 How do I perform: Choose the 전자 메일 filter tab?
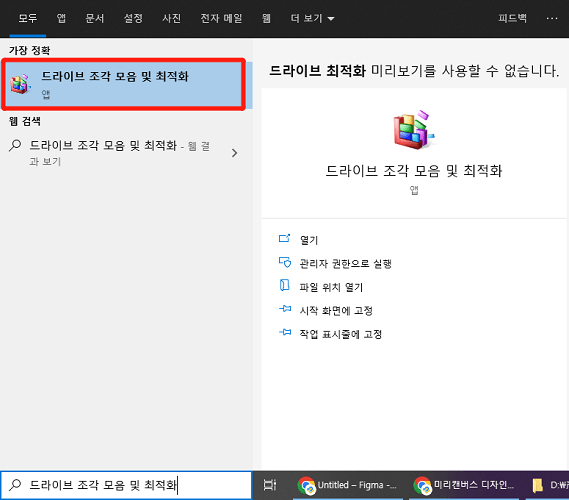coord(221,18)
